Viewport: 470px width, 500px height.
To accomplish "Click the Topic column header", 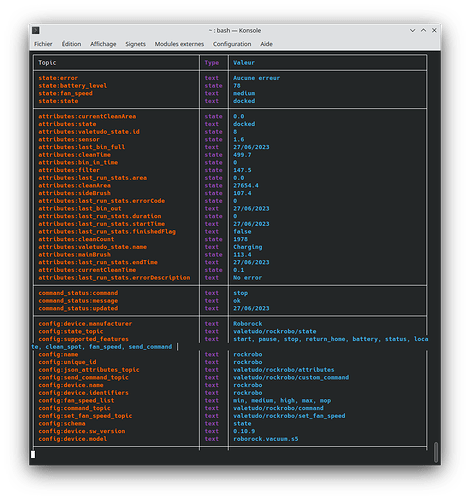I will (x=47, y=63).
